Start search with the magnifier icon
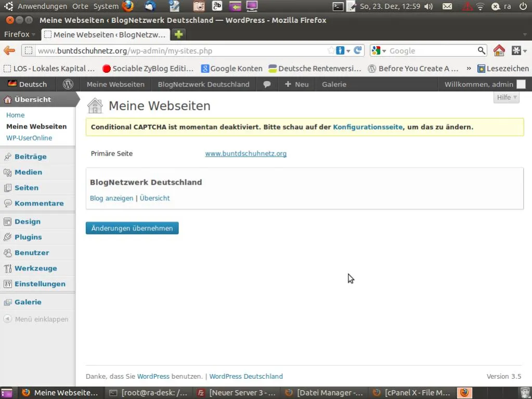 click(481, 50)
